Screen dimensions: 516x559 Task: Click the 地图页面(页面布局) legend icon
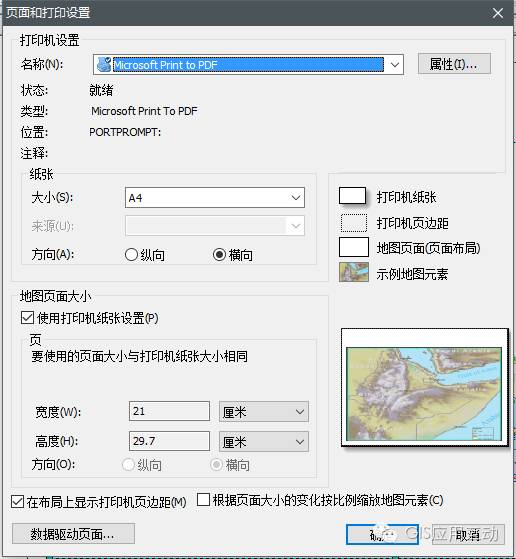(x=354, y=247)
